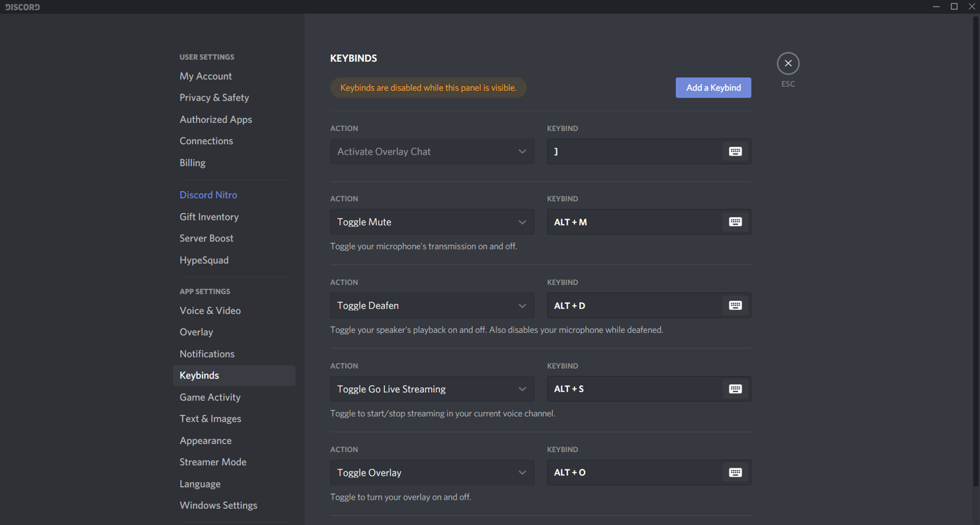Click keyboard record icon for Activate Overlay Chat keybind
Screen dimensions: 980x525
pyautogui.click(x=735, y=151)
